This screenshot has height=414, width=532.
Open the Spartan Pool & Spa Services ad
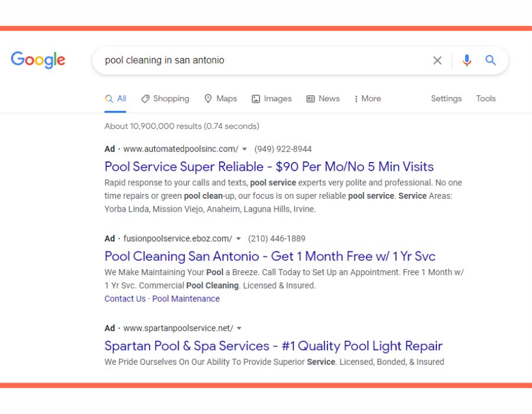click(x=274, y=346)
